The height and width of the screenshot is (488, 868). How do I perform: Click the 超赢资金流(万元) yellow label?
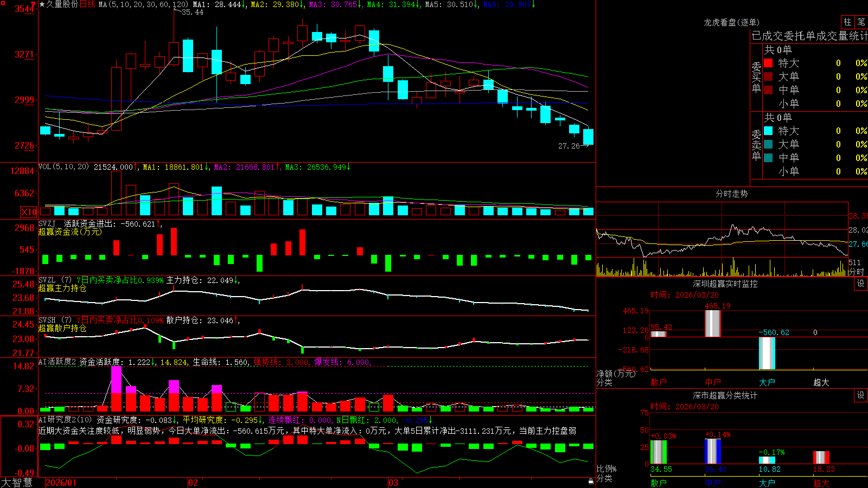[x=69, y=232]
